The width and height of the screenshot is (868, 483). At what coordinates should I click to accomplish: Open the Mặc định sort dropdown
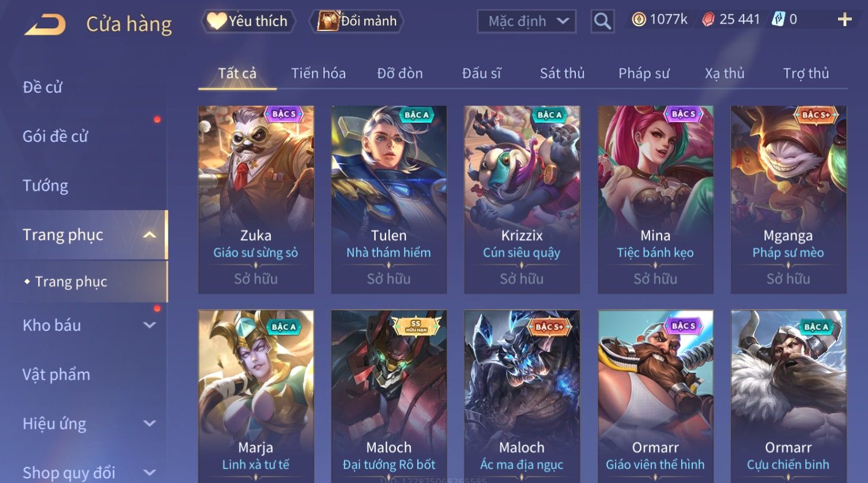527,22
